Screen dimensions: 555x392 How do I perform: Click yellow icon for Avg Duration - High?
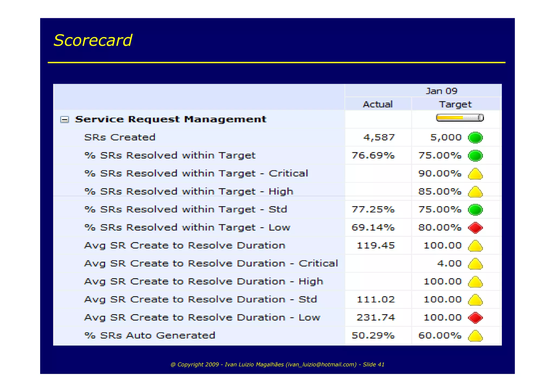475,282
